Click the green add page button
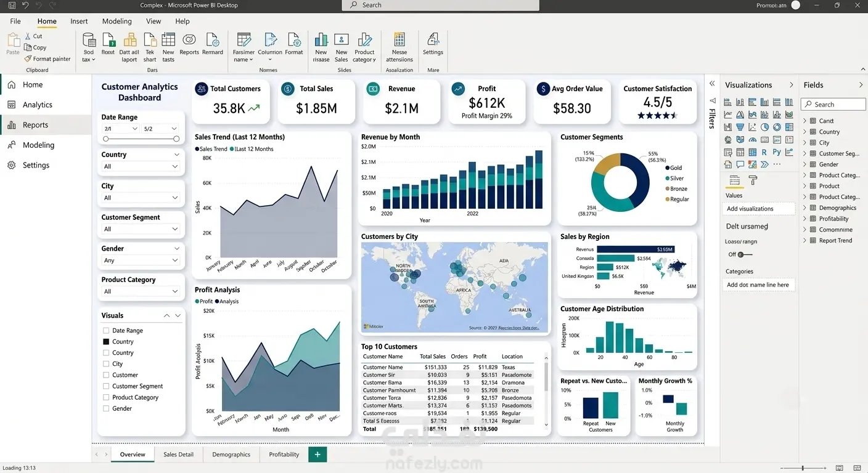 point(317,455)
